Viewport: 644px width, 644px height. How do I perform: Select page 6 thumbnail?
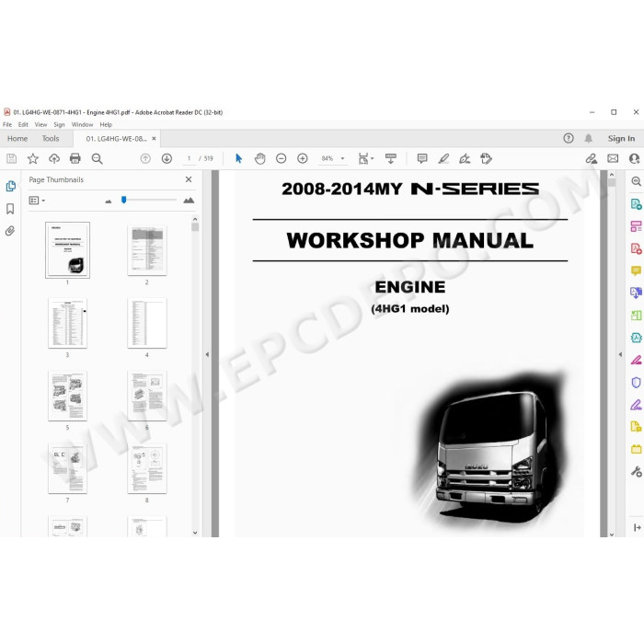pos(147,396)
